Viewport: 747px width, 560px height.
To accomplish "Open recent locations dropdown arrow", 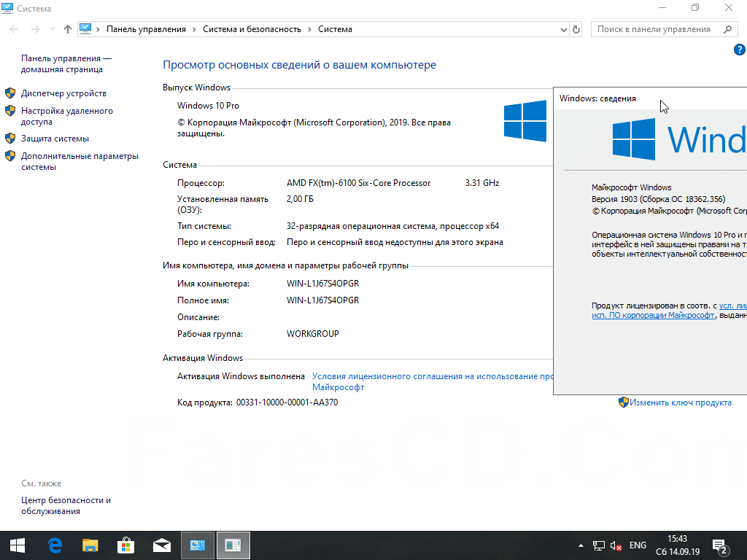I will coord(53,29).
